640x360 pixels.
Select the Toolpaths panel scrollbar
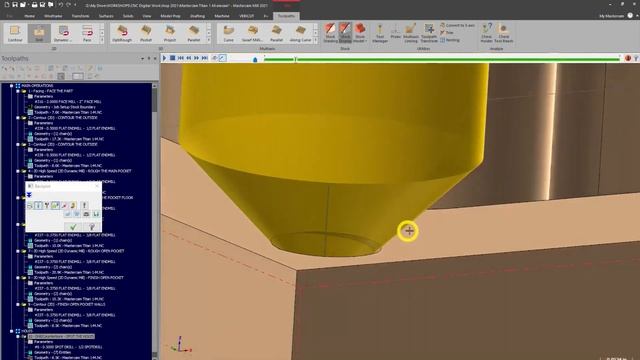tap(155, 100)
